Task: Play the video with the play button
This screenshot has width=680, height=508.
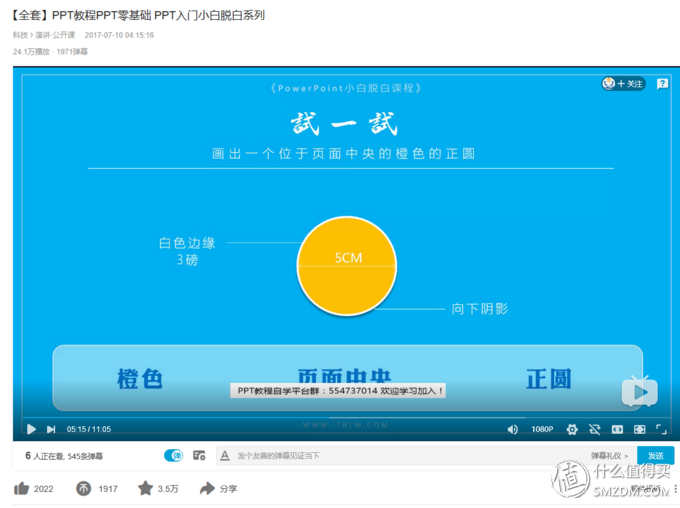Action: [x=31, y=429]
